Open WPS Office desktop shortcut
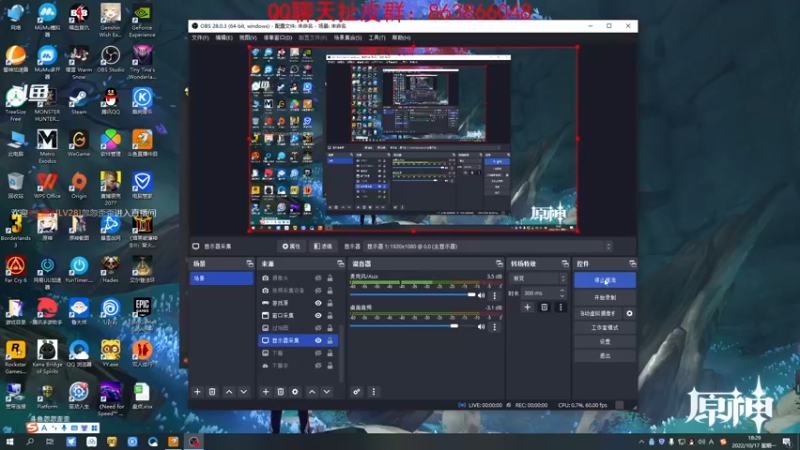 click(47, 186)
